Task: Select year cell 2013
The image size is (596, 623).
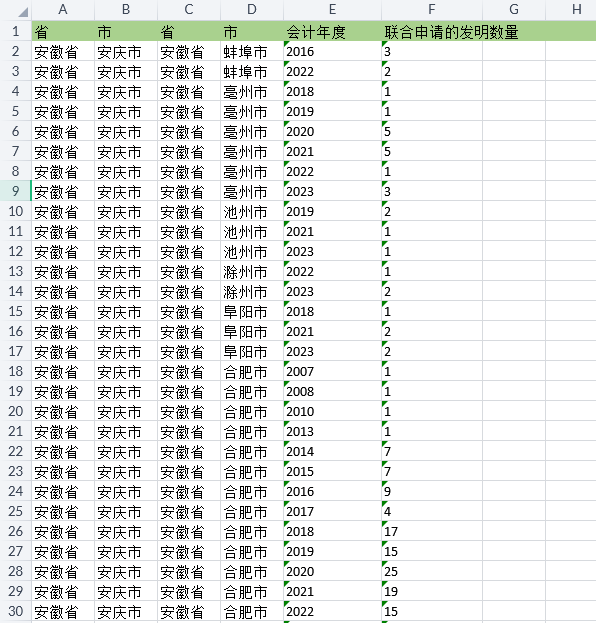Action: coord(333,431)
